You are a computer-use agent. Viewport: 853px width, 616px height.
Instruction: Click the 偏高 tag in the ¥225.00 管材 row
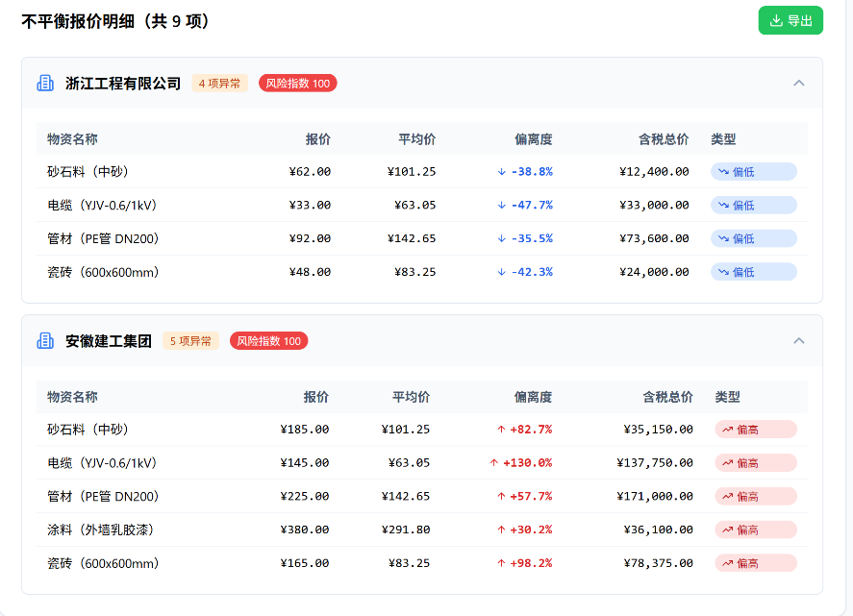pyautogui.click(x=756, y=497)
